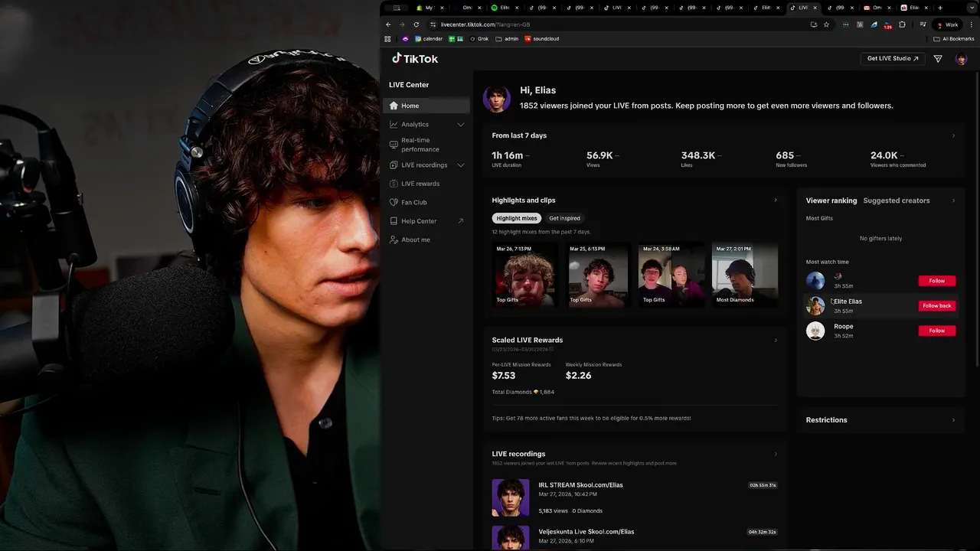Viewport: 980px width, 551px height.
Task: Click the browser forward arrow
Action: click(402, 24)
